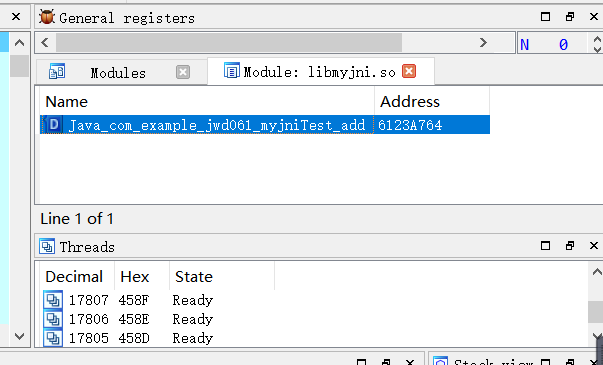Screen dimensions: 603x365
Task: Click the registers scroll left arrow
Action: pos(45,42)
